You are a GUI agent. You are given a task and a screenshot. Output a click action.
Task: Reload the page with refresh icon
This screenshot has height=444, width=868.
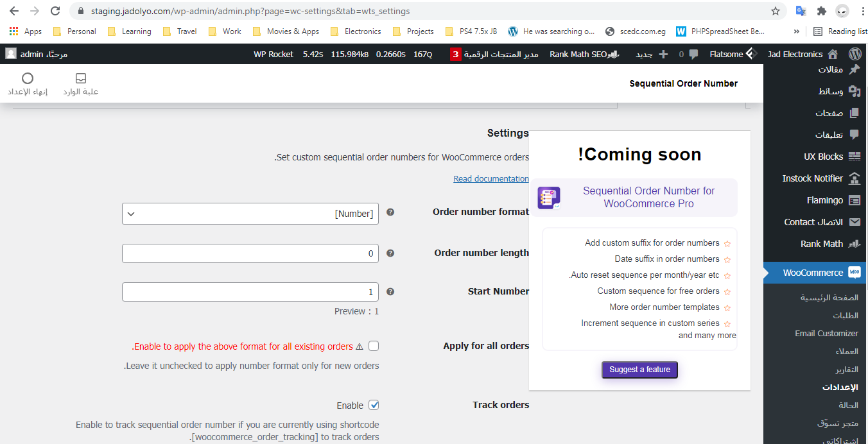(55, 11)
